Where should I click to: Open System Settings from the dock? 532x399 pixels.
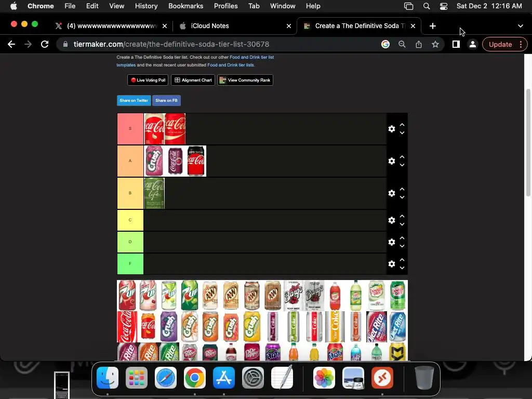click(x=253, y=378)
